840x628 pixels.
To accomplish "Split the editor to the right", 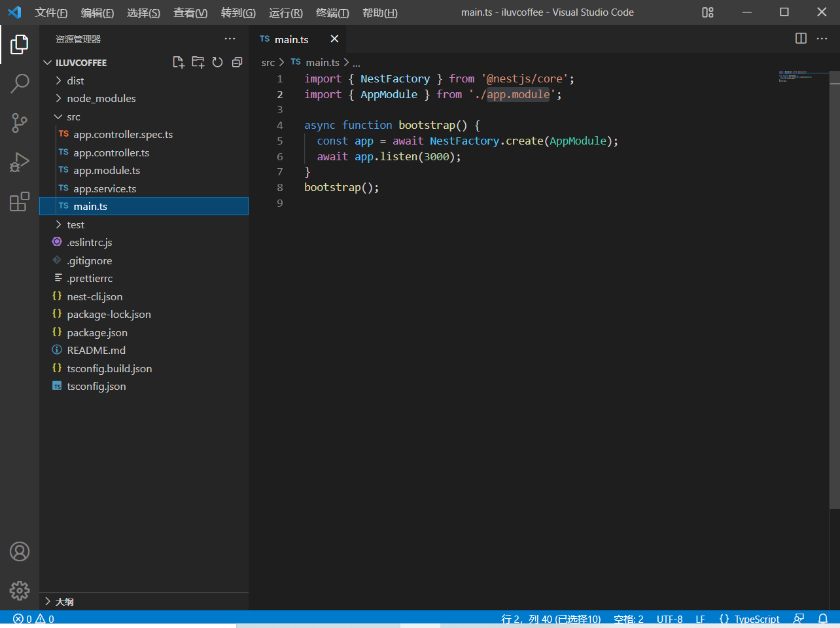I will (x=801, y=39).
